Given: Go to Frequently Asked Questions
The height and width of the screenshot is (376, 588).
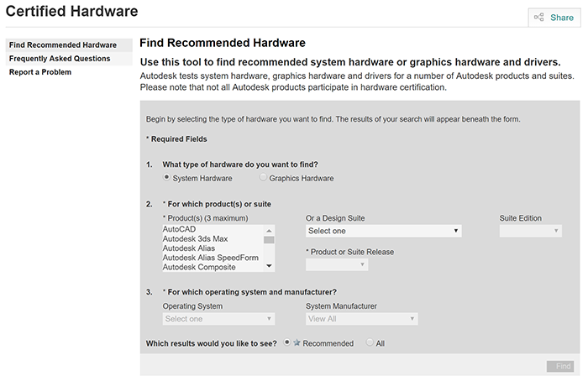Looking at the screenshot, I should tap(60, 59).
